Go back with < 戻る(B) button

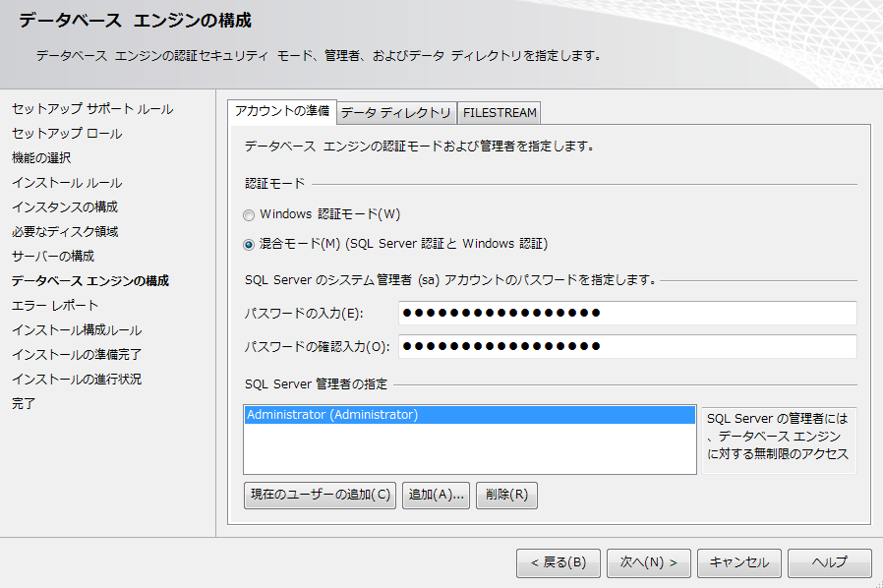coord(559,562)
